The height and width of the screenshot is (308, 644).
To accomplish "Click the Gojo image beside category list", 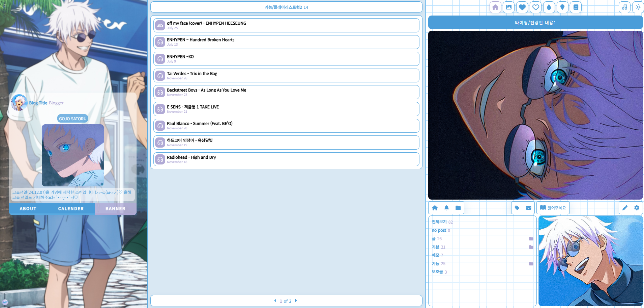I will click(591, 261).
